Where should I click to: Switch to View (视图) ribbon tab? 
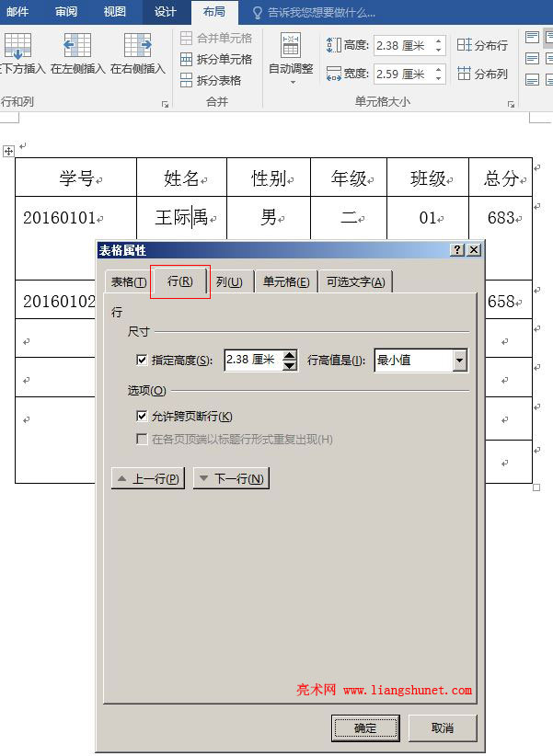(x=114, y=12)
